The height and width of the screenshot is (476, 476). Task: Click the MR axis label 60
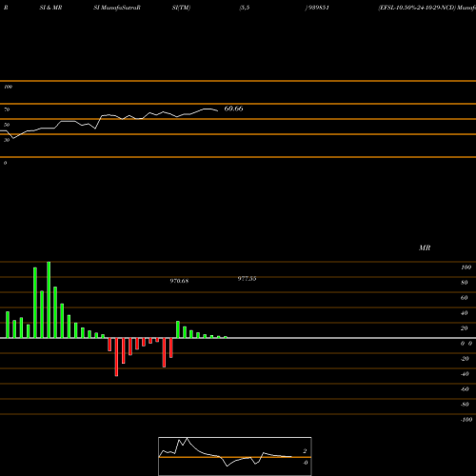[465, 298]
